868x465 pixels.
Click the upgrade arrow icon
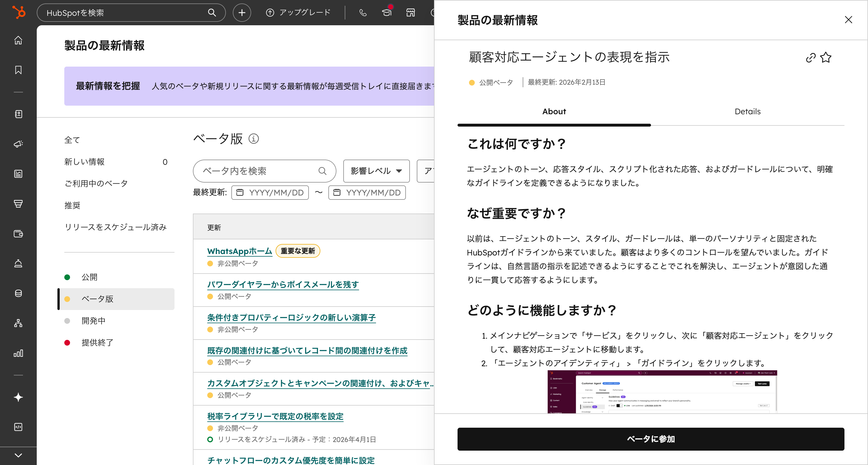pos(270,12)
